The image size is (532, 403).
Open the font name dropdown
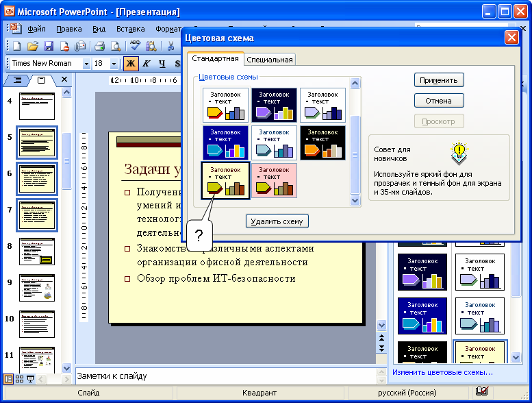click(x=86, y=64)
